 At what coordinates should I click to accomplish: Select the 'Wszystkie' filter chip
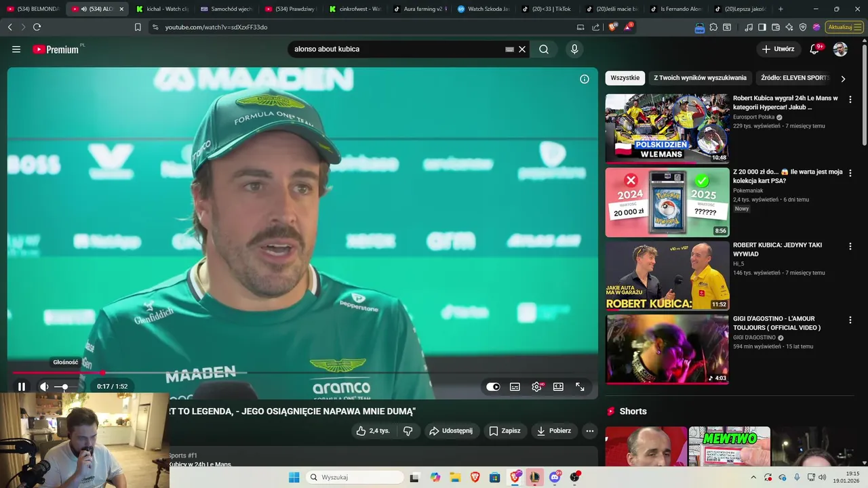click(x=625, y=78)
